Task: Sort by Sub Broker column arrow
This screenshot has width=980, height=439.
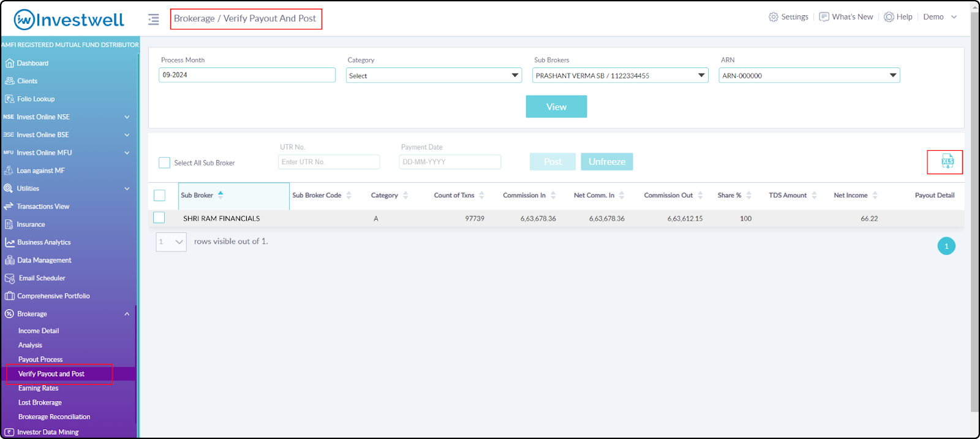Action: click(x=221, y=195)
